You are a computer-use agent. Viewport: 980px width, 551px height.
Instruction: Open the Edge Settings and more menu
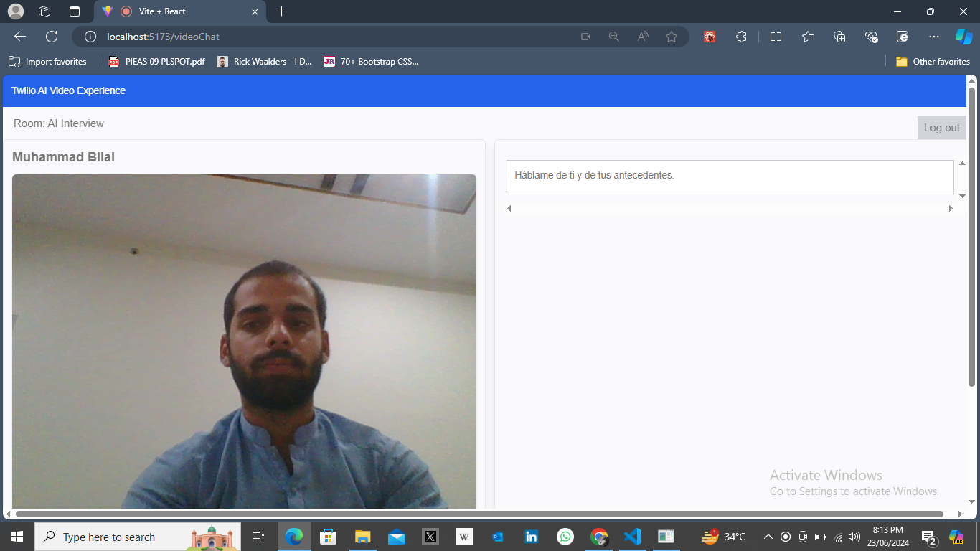click(933, 37)
